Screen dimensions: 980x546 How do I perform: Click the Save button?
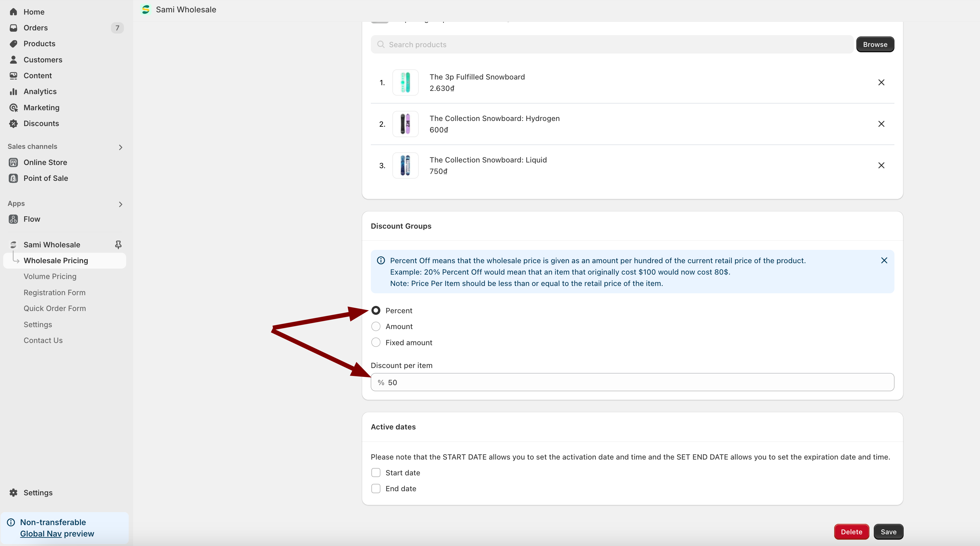888,531
